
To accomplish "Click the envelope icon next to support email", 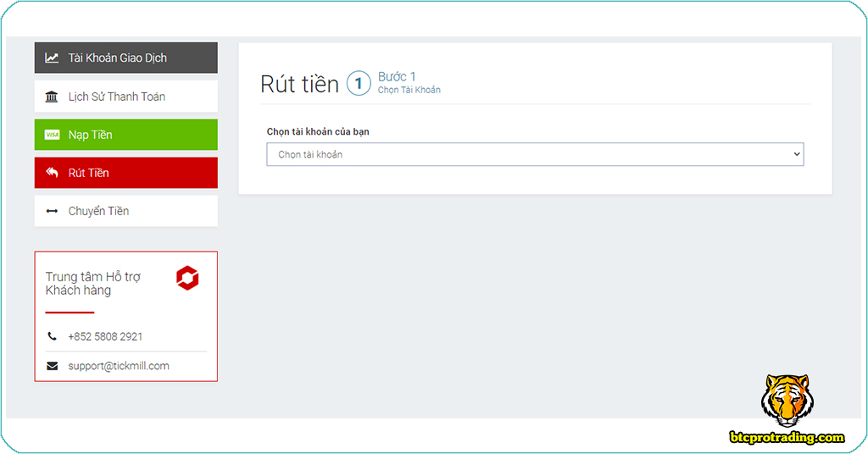I will click(x=53, y=366).
